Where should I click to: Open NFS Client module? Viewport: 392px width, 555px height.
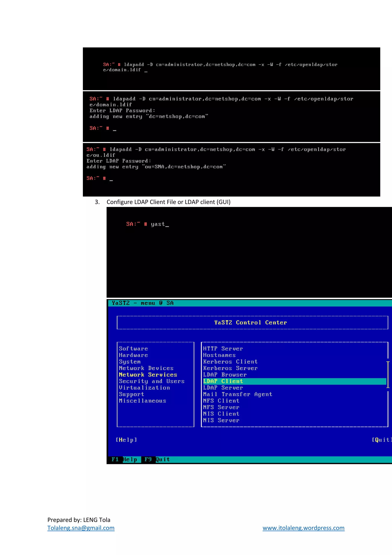[221, 401]
